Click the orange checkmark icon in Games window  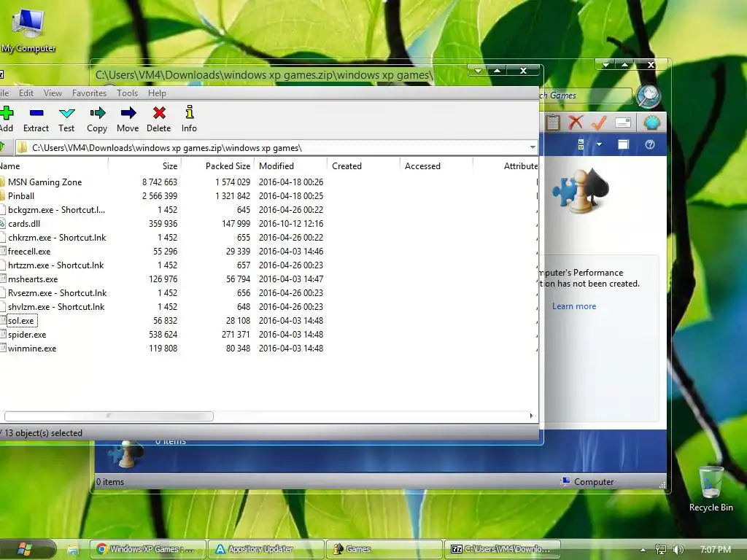[599, 122]
